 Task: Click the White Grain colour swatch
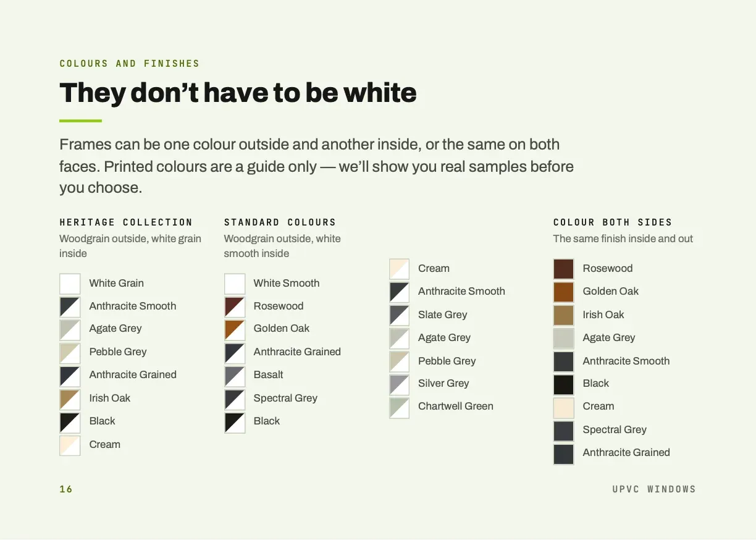pos(70,284)
